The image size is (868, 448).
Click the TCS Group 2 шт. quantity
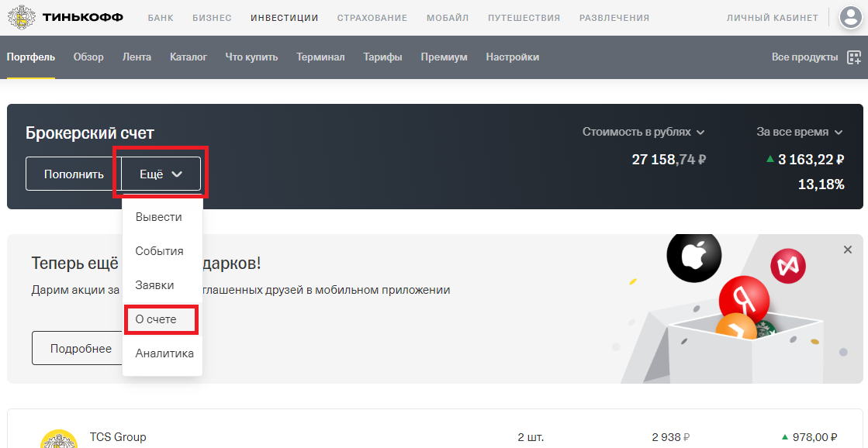[531, 437]
